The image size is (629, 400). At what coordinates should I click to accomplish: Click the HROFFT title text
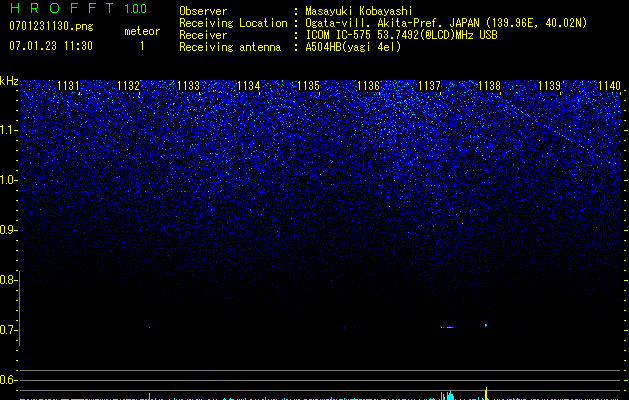62,8
